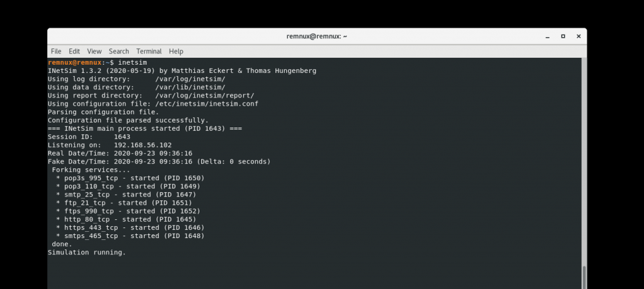Click the ftp_21_tcp service line
The image size is (644, 289).
click(x=124, y=203)
